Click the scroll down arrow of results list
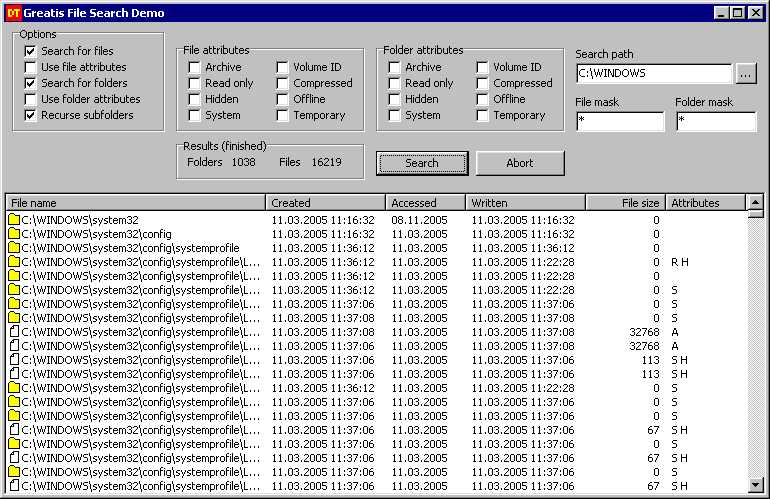Viewport: 770px width, 499px height. click(x=755, y=487)
